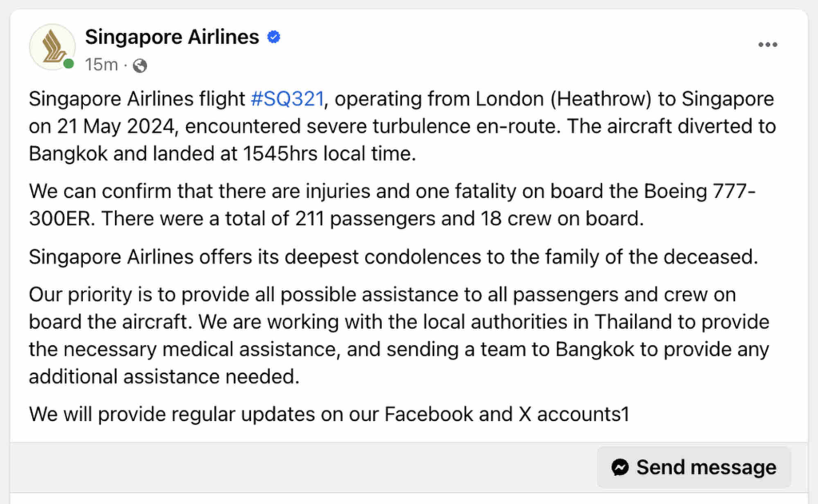The height and width of the screenshot is (504, 818).
Task: Click 'Facebook and X accounts' text
Action: tap(503, 414)
